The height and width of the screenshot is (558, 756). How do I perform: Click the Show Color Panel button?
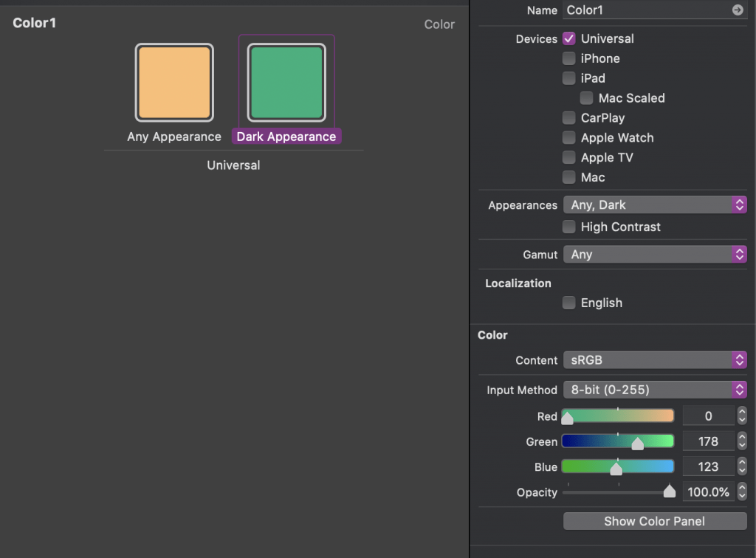click(x=655, y=521)
